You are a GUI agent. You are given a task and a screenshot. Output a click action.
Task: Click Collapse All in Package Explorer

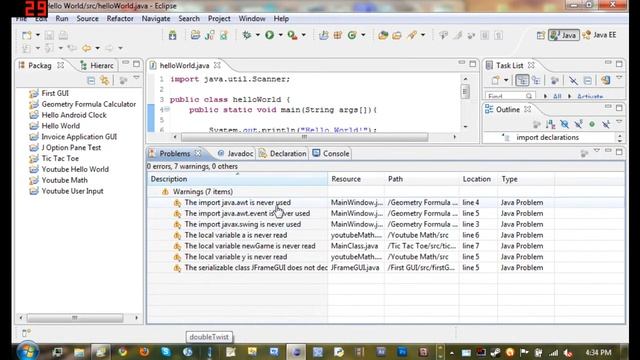(x=91, y=80)
